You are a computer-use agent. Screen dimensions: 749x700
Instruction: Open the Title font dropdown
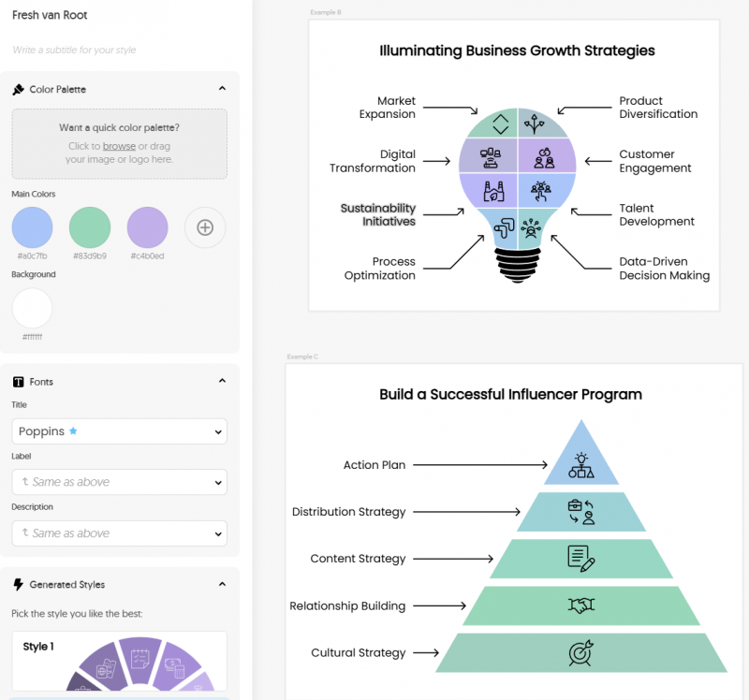tap(119, 431)
